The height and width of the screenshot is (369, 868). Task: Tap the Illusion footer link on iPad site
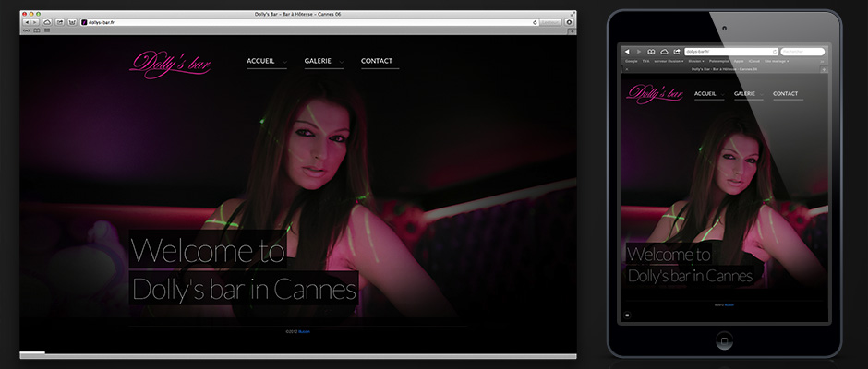pyautogui.click(x=729, y=304)
